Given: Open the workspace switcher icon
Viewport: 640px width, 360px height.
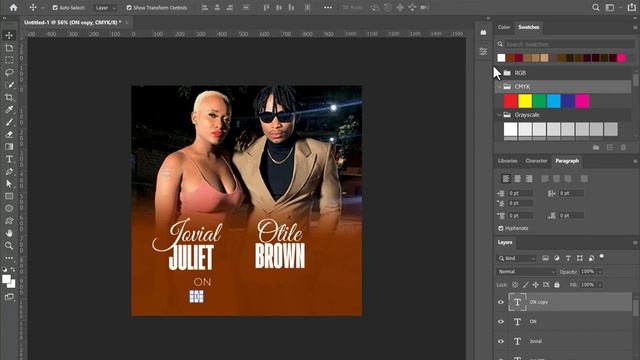Looking at the screenshot, I should [610, 7].
